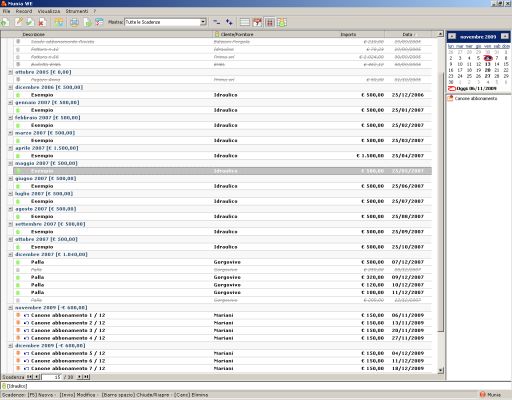The image size is (512, 400).
Task: Click the filter list icon beside Mostra
Action: coord(99,22)
